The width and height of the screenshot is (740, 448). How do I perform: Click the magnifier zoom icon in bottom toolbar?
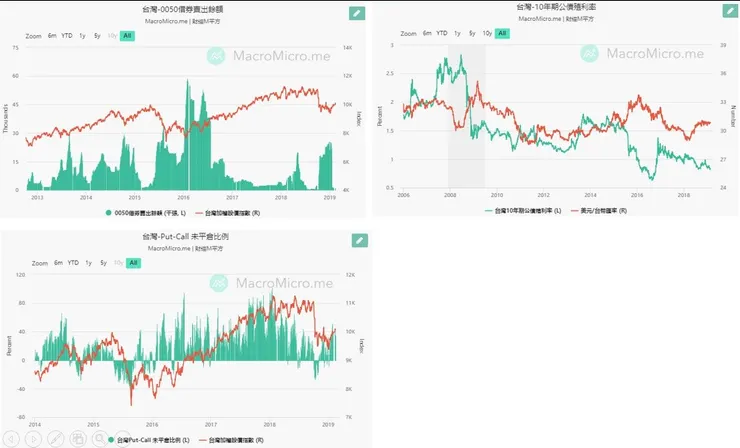point(98,438)
